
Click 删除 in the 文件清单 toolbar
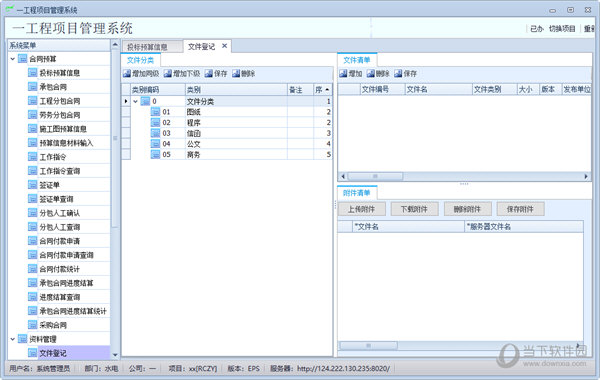point(378,73)
